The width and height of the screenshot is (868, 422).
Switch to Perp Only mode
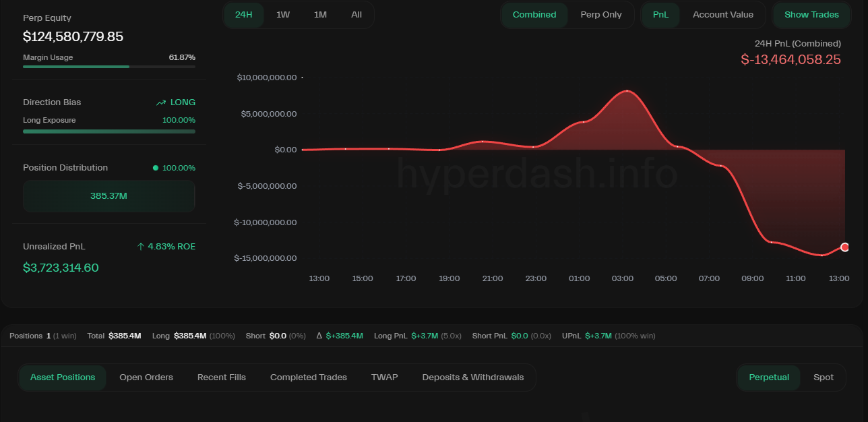click(x=601, y=14)
